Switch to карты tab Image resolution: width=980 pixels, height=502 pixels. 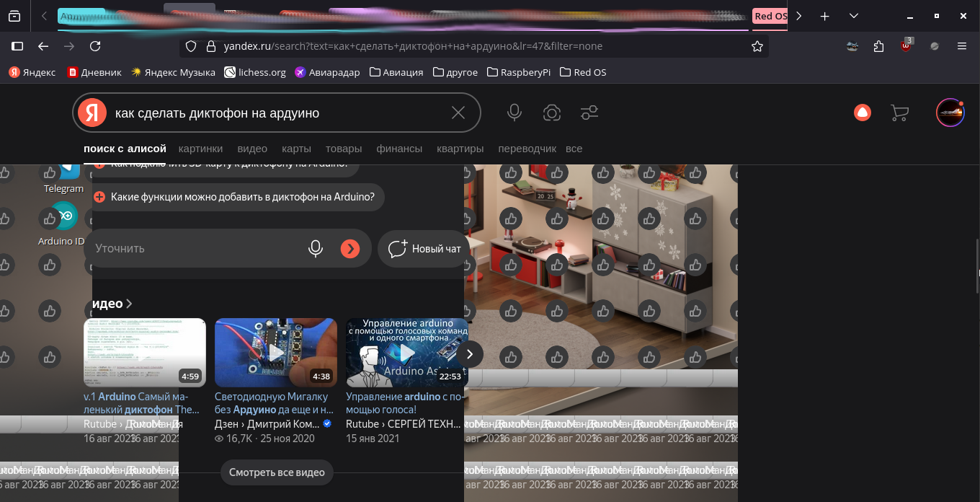click(296, 149)
